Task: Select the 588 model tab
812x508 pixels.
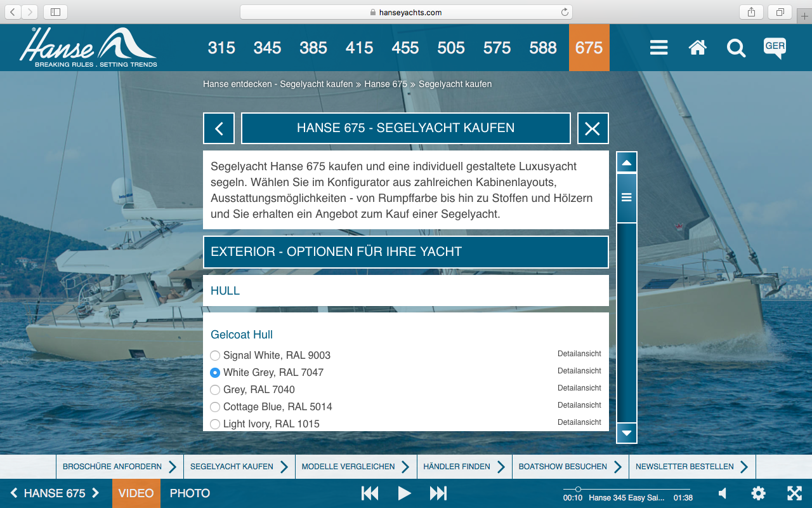Action: (x=543, y=48)
